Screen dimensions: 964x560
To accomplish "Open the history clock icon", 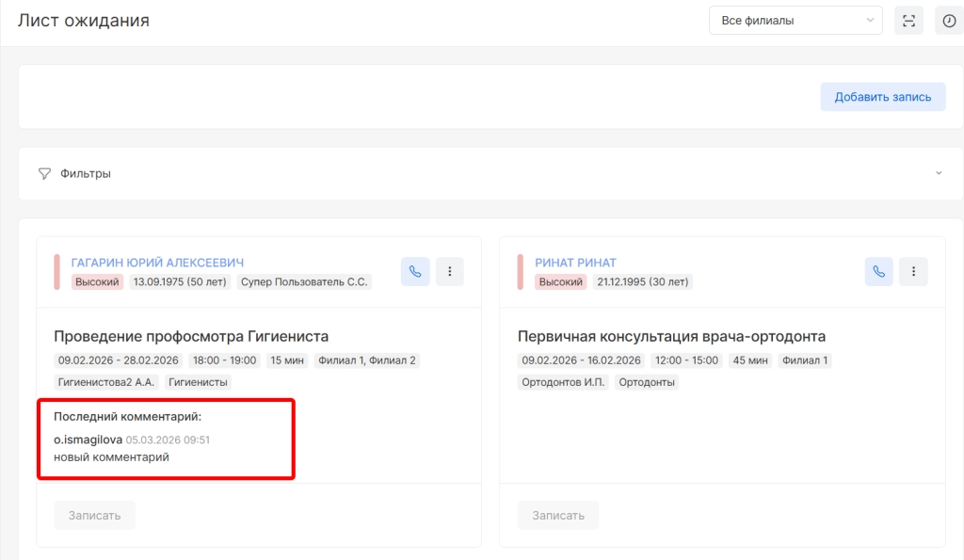I will (x=949, y=21).
